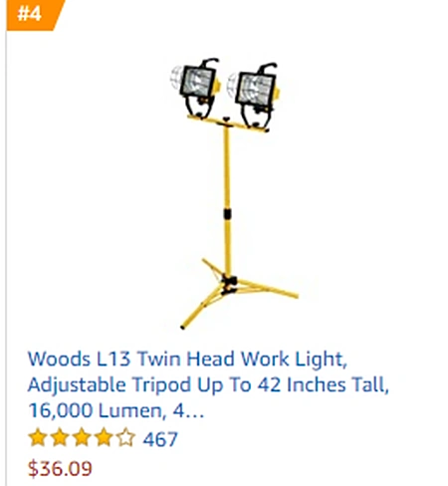The image size is (448, 486).
Task: Click the "Adjustable Tripod Up To 42 Inches Tall" text
Action: [208, 385]
